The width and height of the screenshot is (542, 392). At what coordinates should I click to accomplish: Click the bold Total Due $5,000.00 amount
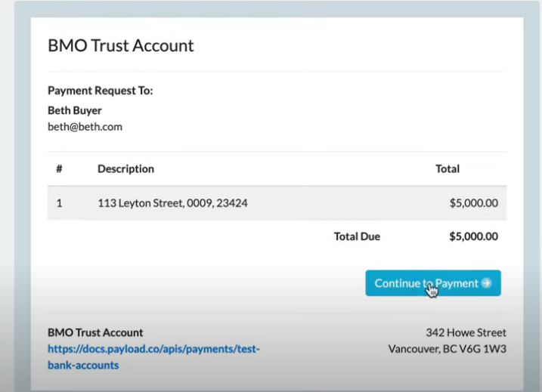click(473, 236)
